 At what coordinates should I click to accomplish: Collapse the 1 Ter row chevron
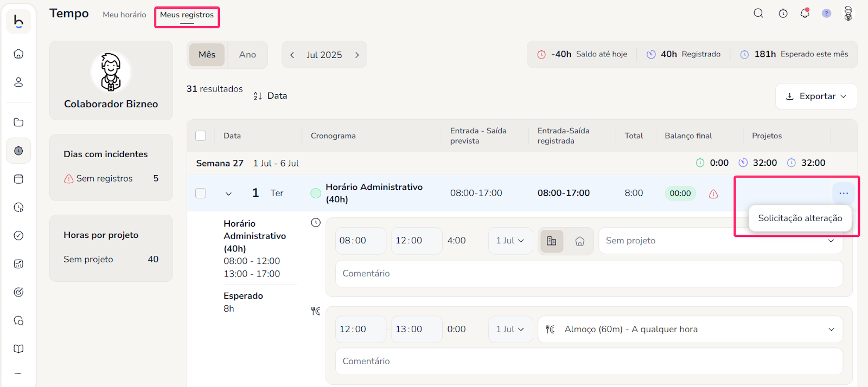click(228, 193)
